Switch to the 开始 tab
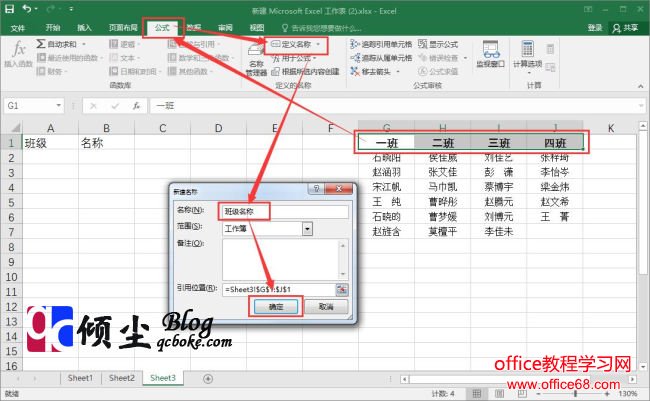650x401 pixels. [53, 28]
